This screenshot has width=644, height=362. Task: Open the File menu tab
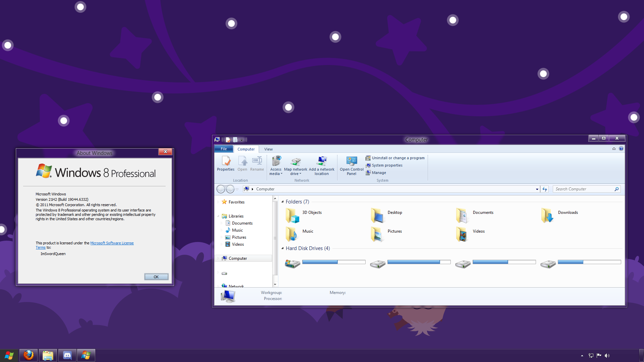(x=224, y=149)
